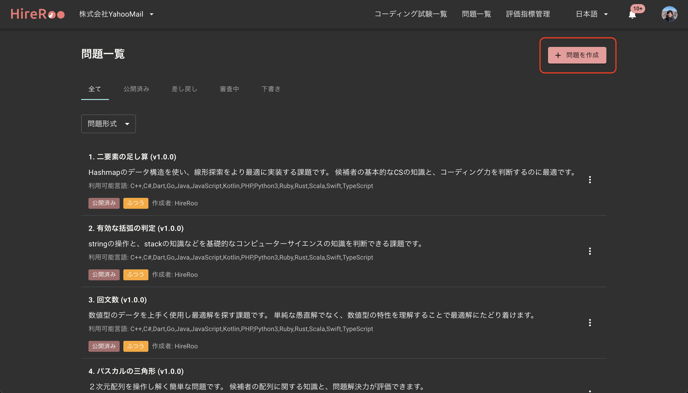Switch to the 審査中 tab

pos(229,89)
